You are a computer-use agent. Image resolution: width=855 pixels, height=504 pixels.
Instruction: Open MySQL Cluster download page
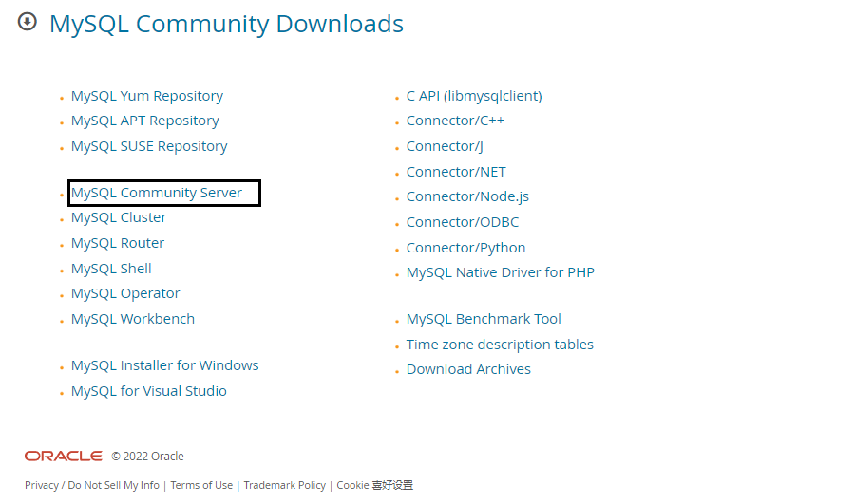[119, 217]
